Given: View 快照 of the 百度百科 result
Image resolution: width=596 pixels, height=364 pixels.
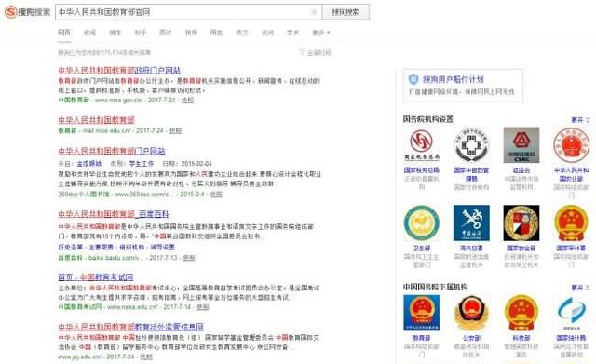Looking at the screenshot, I should pyautogui.click(x=189, y=258).
